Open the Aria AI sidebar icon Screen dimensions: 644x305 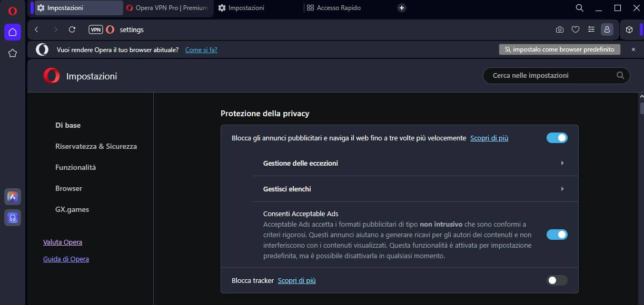pyautogui.click(x=13, y=197)
